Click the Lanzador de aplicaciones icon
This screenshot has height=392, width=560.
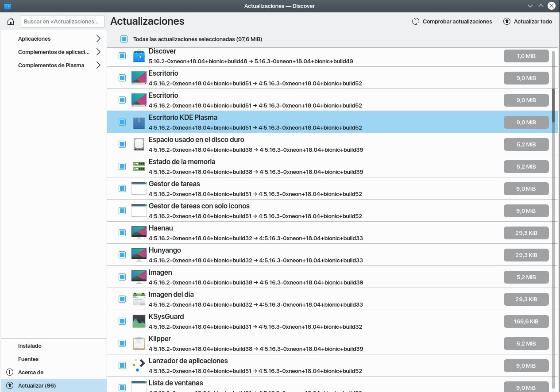(139, 365)
